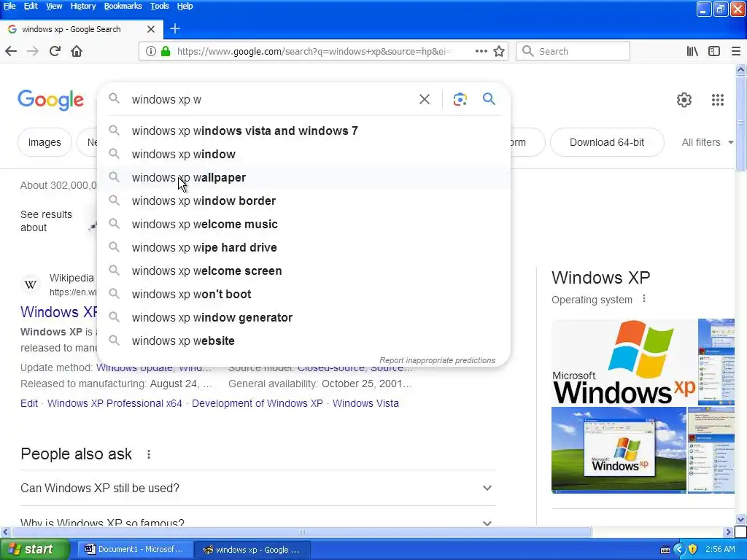Screen dimensions: 747x560
Task: Open the Edit menu
Action: (31, 6)
